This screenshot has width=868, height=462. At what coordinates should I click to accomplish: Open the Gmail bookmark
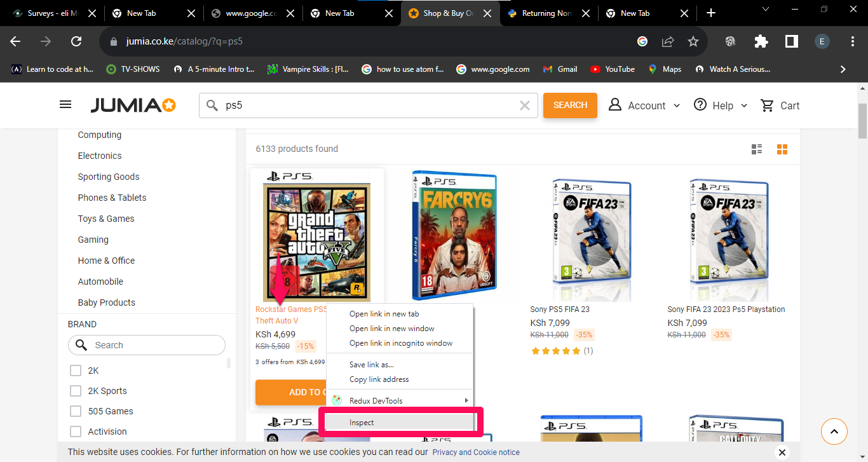[560, 69]
